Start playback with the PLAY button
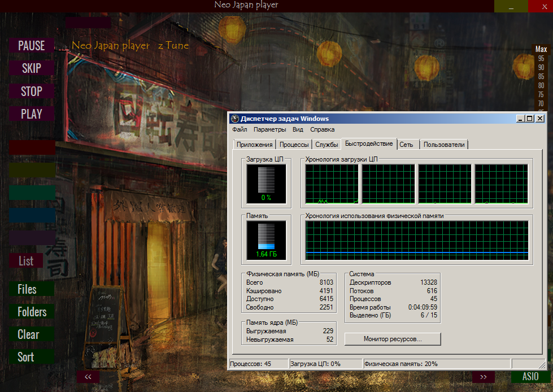The height and width of the screenshot is (392, 553). pyautogui.click(x=32, y=114)
